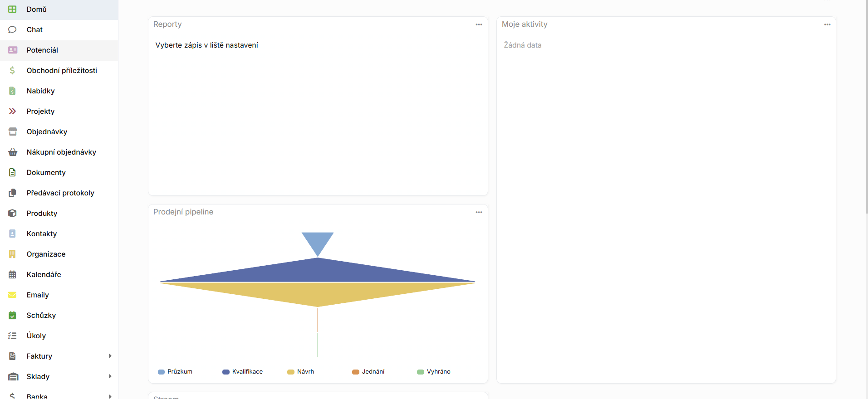Open the Prodejní pipeline options menu
The width and height of the screenshot is (868, 399).
pyautogui.click(x=479, y=212)
